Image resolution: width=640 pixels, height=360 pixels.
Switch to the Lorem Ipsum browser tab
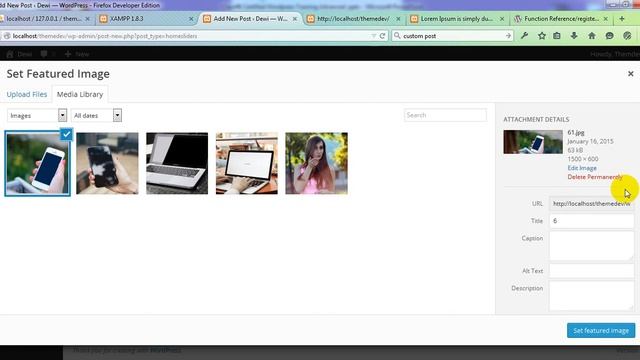coord(456,19)
